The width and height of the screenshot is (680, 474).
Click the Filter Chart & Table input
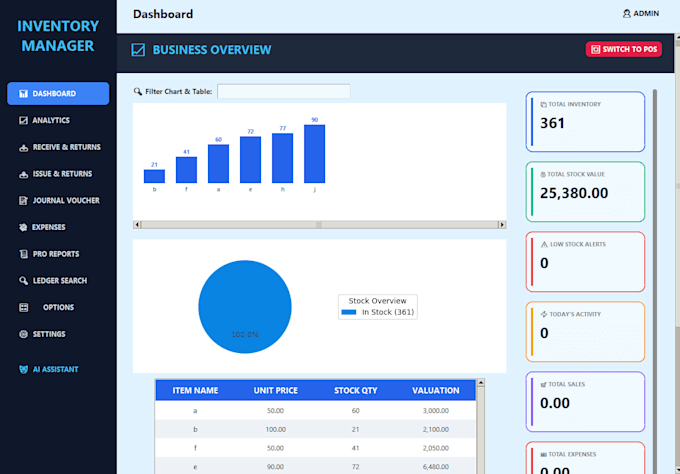284,92
